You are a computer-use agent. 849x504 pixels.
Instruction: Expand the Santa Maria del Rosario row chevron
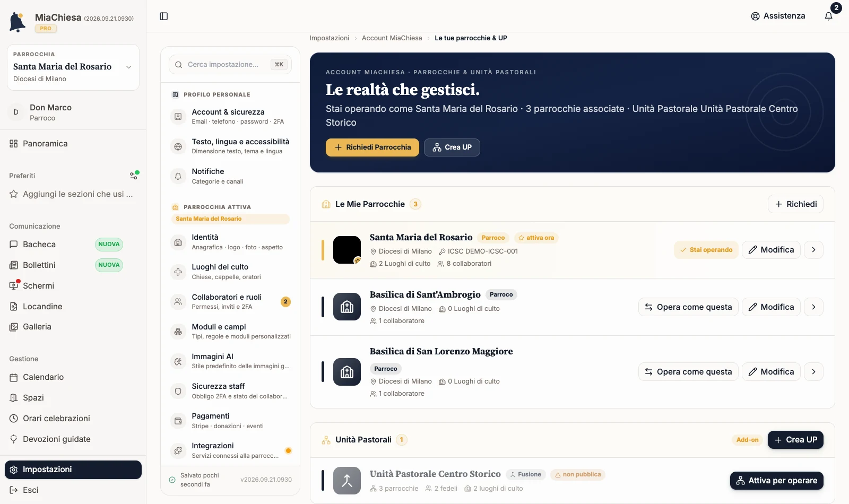pyautogui.click(x=813, y=250)
